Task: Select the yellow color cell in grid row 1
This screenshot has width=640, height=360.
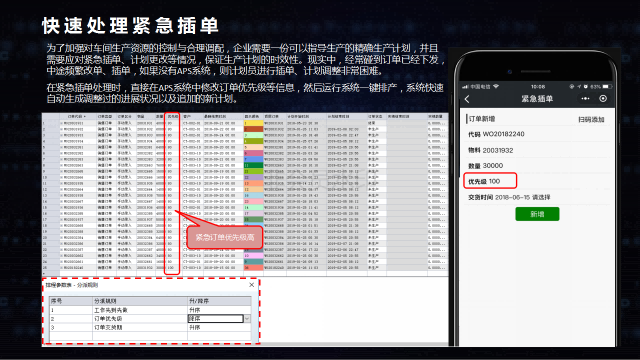Action: tap(253, 123)
